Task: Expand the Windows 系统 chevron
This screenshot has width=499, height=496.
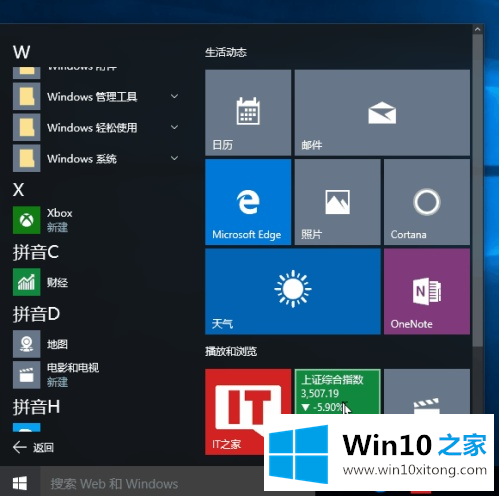Action: click(x=174, y=158)
